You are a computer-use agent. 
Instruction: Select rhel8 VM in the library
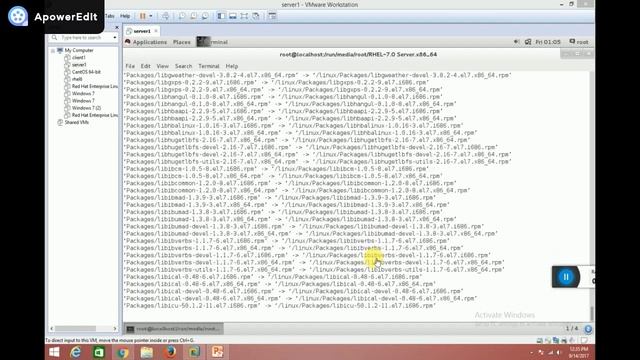click(77, 79)
